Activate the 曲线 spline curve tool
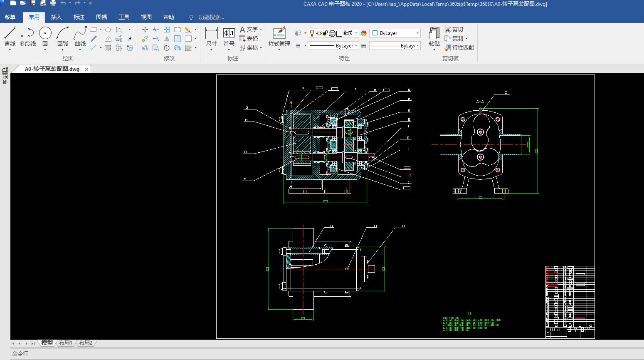The height and width of the screenshot is (360, 644). 80,33
